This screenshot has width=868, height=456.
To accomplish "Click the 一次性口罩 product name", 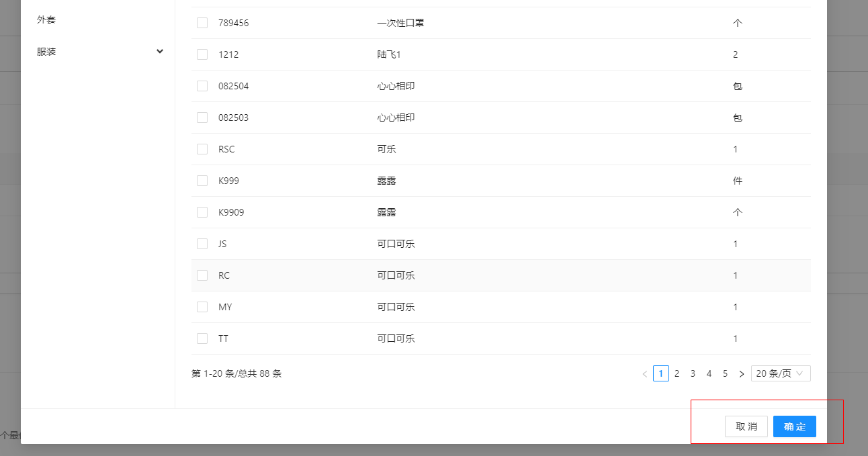I will pyautogui.click(x=400, y=23).
